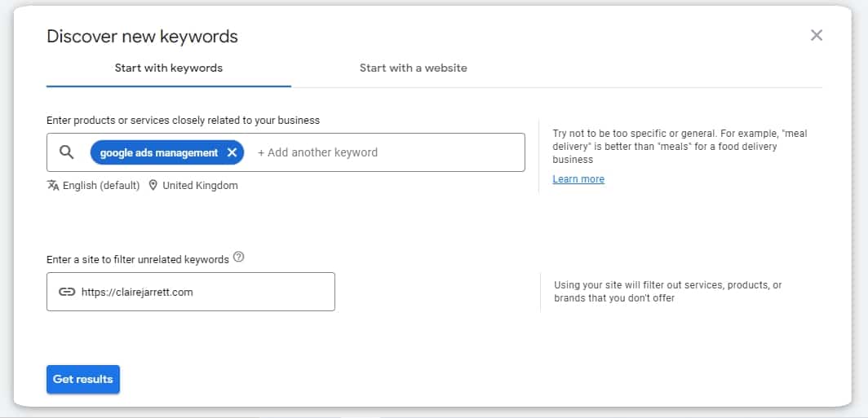Click the chain link icon in site field
Viewport: 868px width, 418px height.
click(67, 292)
